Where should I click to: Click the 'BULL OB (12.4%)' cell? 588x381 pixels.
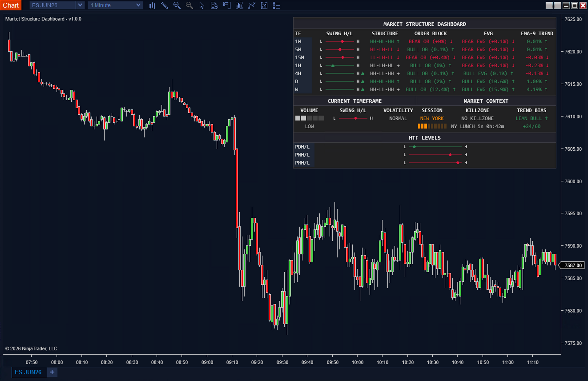tap(431, 89)
